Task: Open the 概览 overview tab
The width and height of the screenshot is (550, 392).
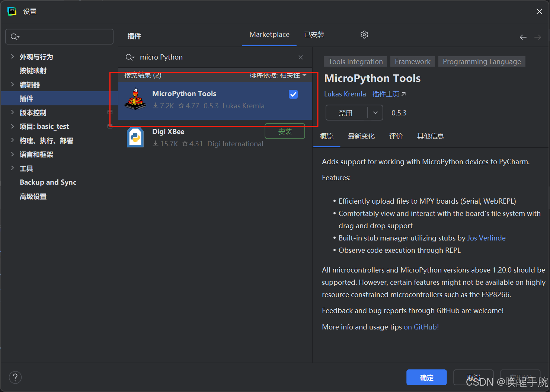Action: tap(327, 136)
